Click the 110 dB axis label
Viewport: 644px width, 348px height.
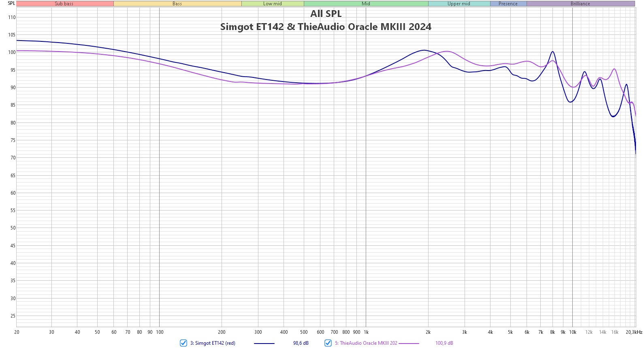point(12,17)
